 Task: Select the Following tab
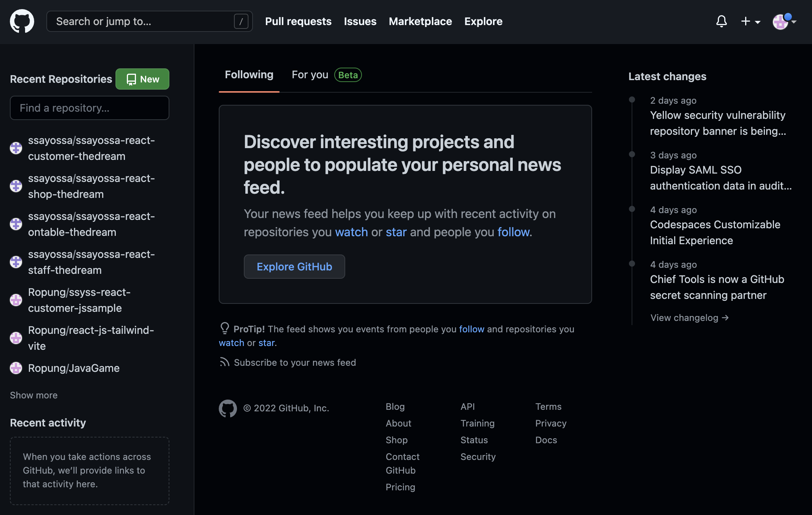(x=249, y=75)
